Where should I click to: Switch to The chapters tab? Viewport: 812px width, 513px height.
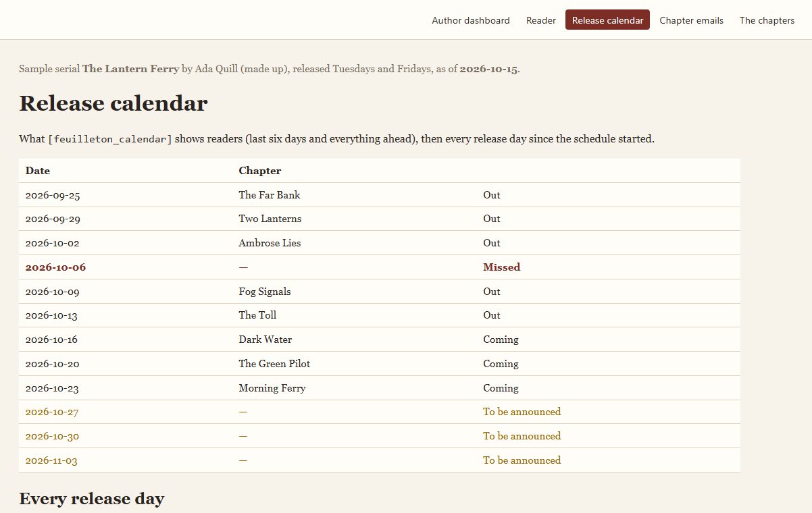pos(767,20)
